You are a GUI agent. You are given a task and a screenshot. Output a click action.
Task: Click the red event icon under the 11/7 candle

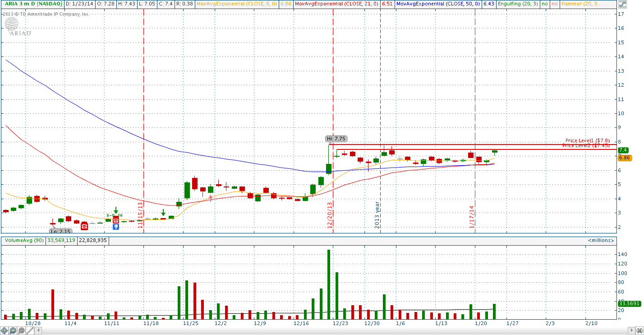click(84, 226)
